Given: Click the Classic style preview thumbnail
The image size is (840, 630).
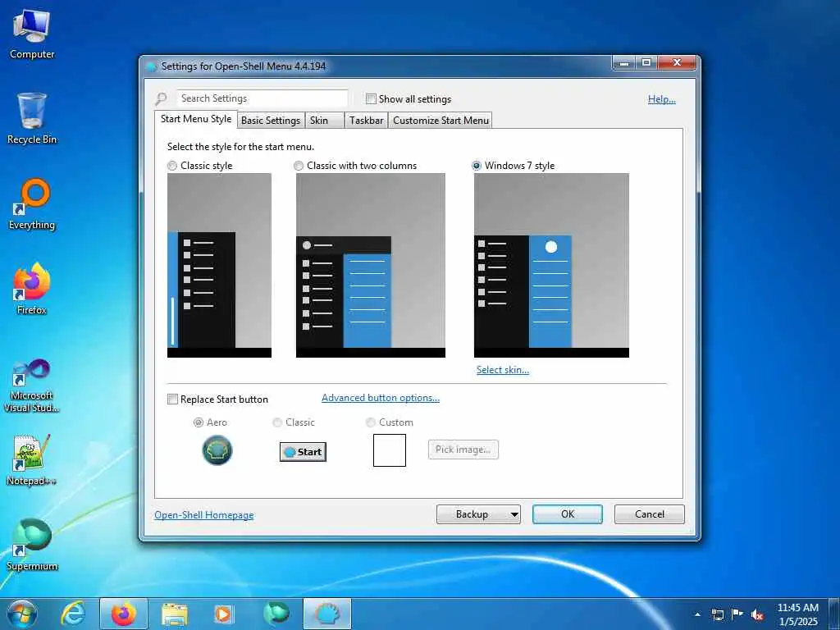Looking at the screenshot, I should (x=219, y=265).
